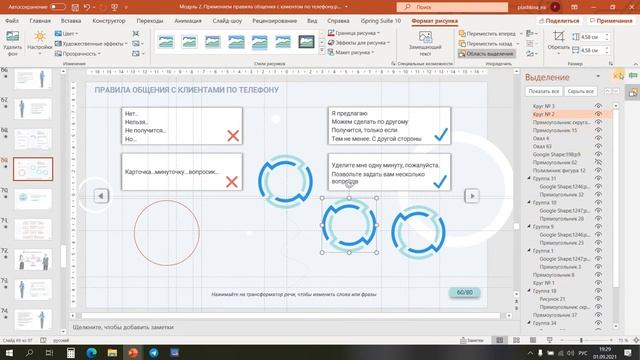Open File Explorer from the taskbar
This screenshot has width=640, height=360.
tap(112, 353)
